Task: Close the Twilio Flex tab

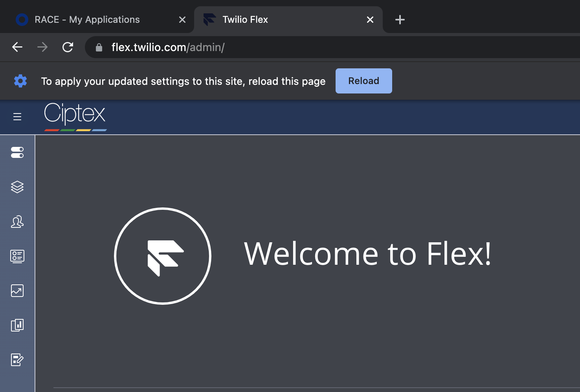Action: click(370, 20)
